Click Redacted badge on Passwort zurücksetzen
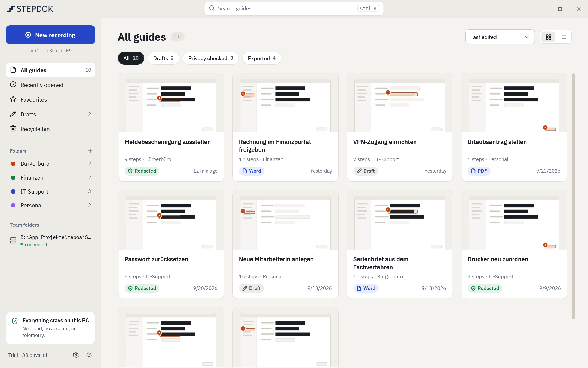 pyautogui.click(x=142, y=288)
